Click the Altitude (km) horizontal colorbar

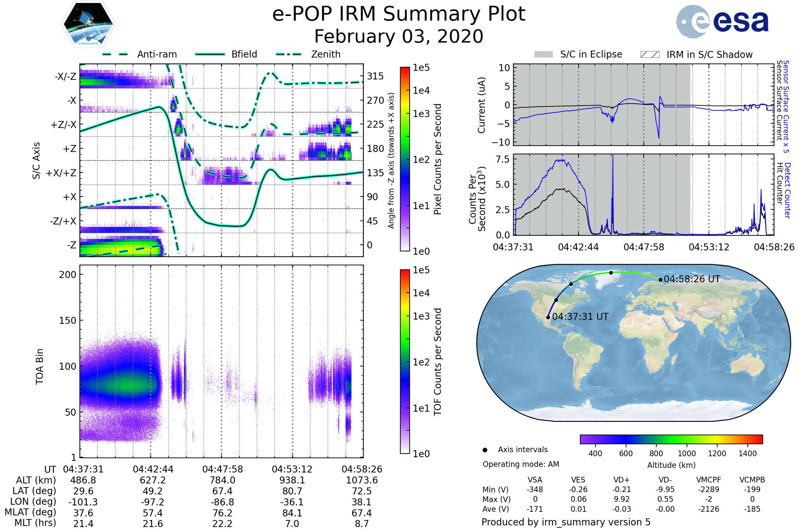point(671,439)
